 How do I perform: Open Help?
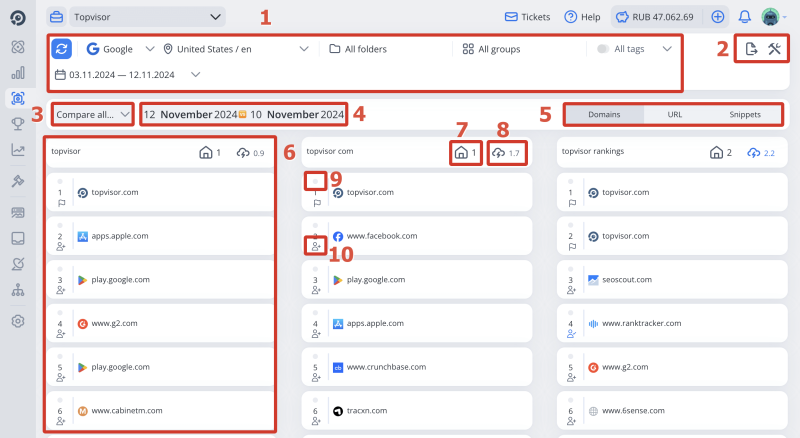click(x=582, y=17)
